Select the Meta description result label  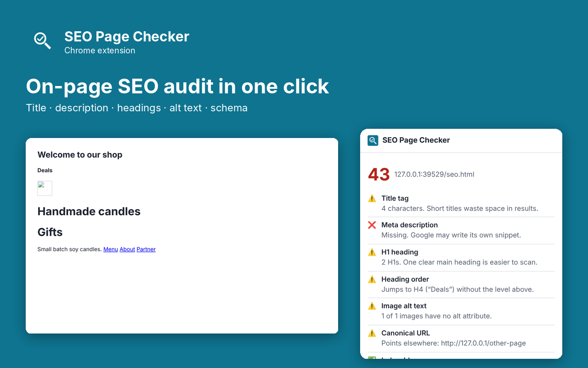pyautogui.click(x=410, y=225)
